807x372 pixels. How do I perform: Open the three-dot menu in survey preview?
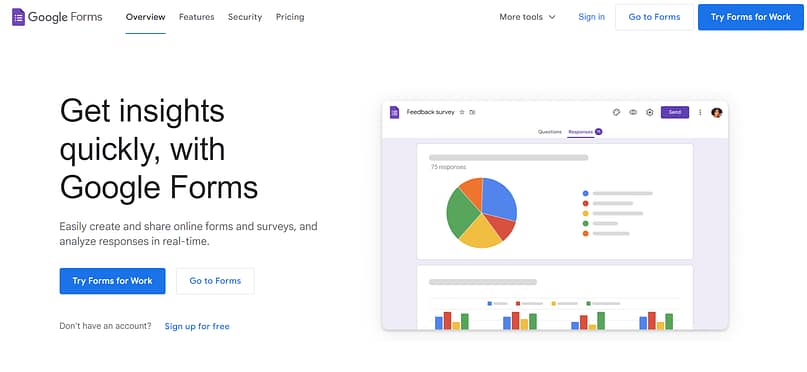pyautogui.click(x=700, y=112)
